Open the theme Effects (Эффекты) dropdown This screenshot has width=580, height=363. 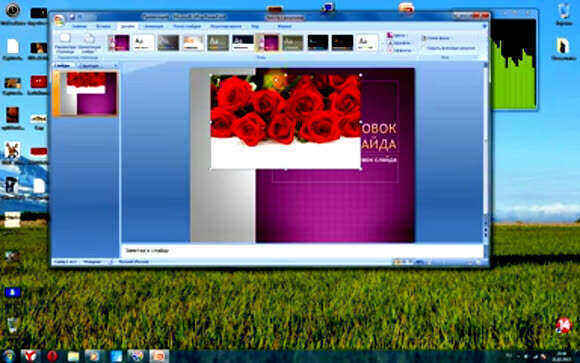click(x=399, y=50)
